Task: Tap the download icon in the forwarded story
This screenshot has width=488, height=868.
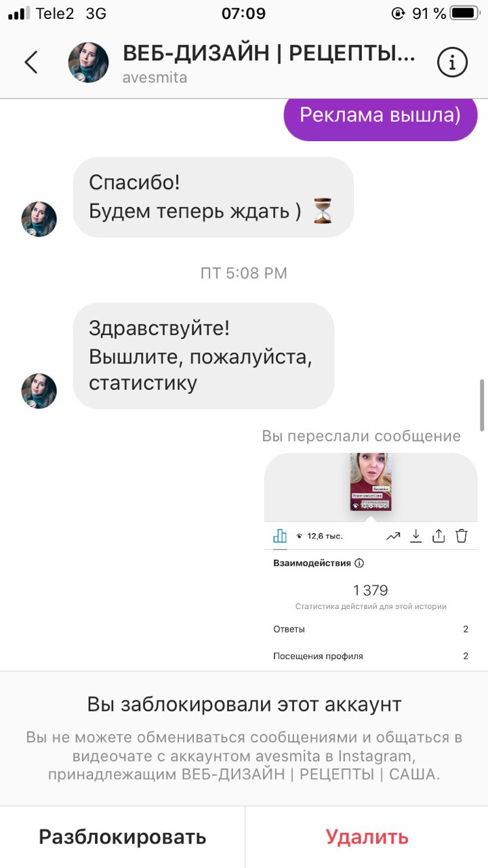Action: (416, 536)
